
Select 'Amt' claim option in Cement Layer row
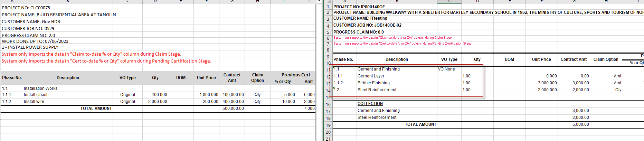[x=617, y=76]
